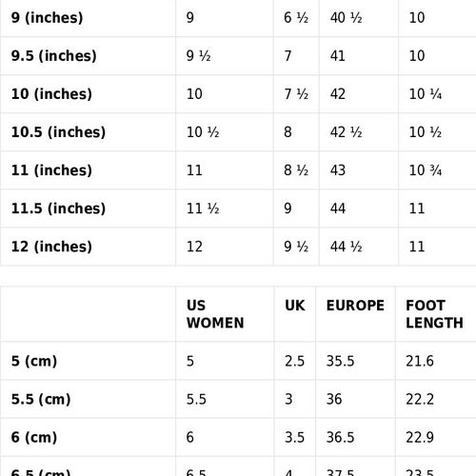Viewport: 476px width, 476px height.
Task: Click the UK column header
Action: [x=295, y=306]
